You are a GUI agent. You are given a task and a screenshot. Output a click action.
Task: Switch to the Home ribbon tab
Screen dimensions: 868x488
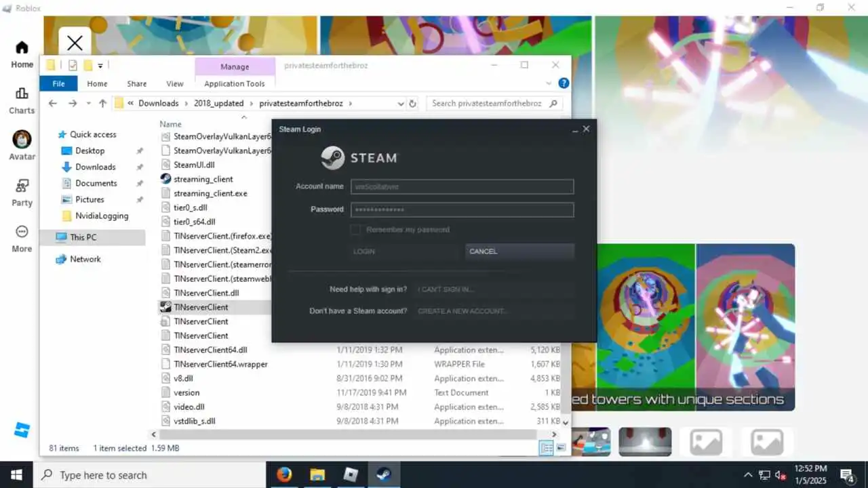coord(97,83)
